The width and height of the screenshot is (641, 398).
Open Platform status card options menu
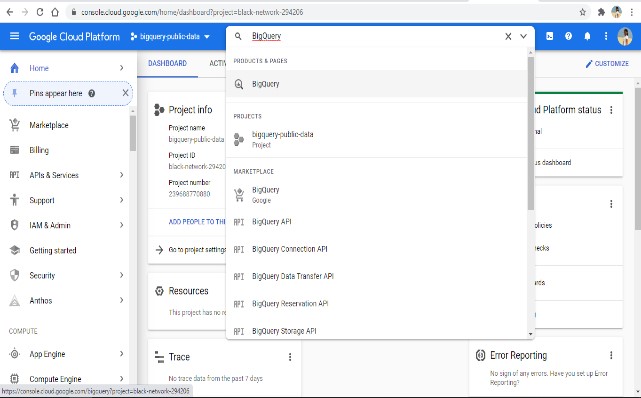point(611,110)
